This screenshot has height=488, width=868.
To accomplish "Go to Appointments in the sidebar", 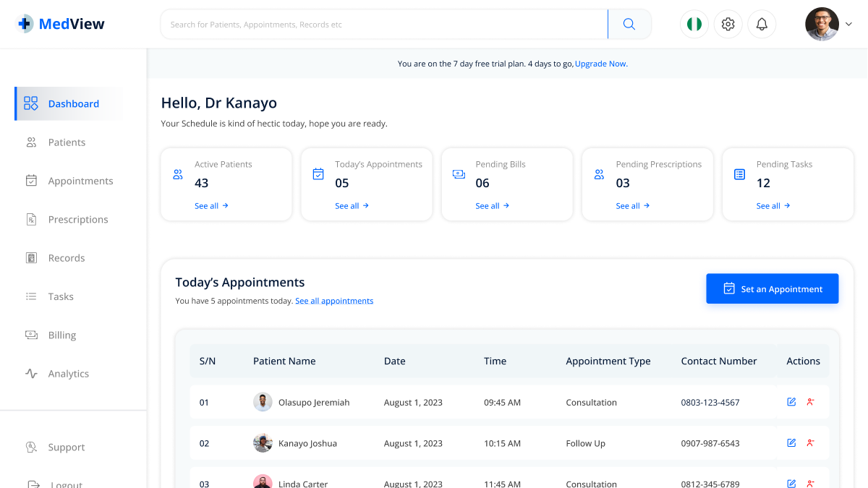I will click(x=80, y=181).
